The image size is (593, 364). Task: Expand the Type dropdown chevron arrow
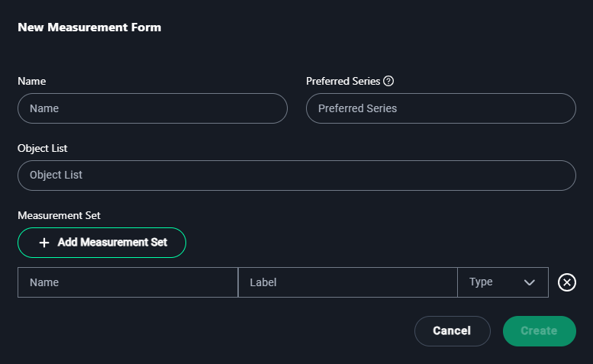[x=530, y=282]
